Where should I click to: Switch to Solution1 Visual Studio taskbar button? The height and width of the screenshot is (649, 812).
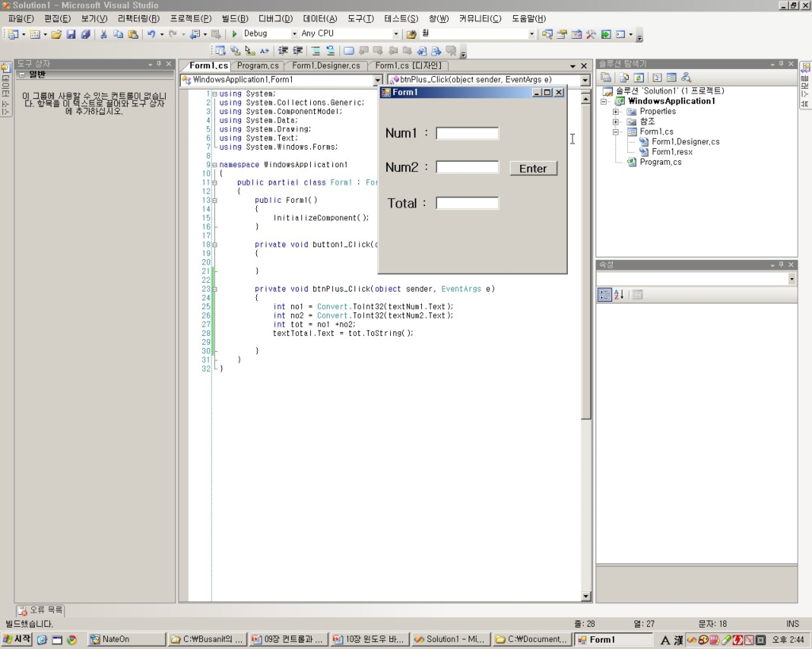pyautogui.click(x=451, y=639)
